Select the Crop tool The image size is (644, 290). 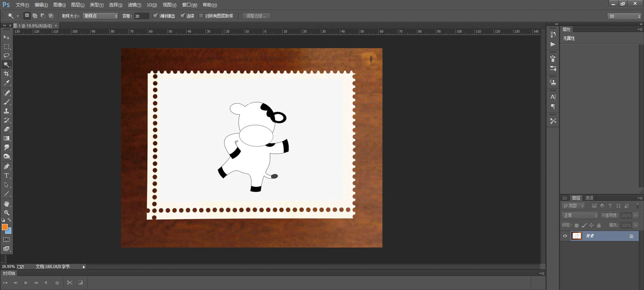coord(6,73)
